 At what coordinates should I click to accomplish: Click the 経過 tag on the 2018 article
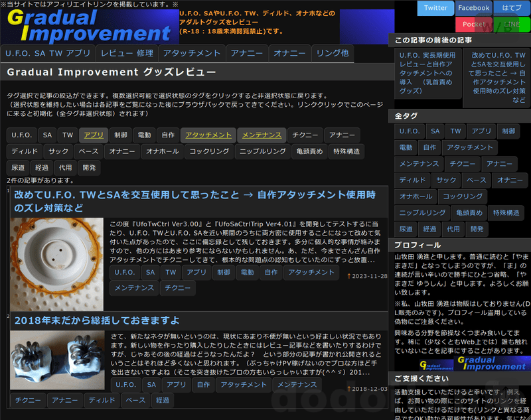click(163, 400)
